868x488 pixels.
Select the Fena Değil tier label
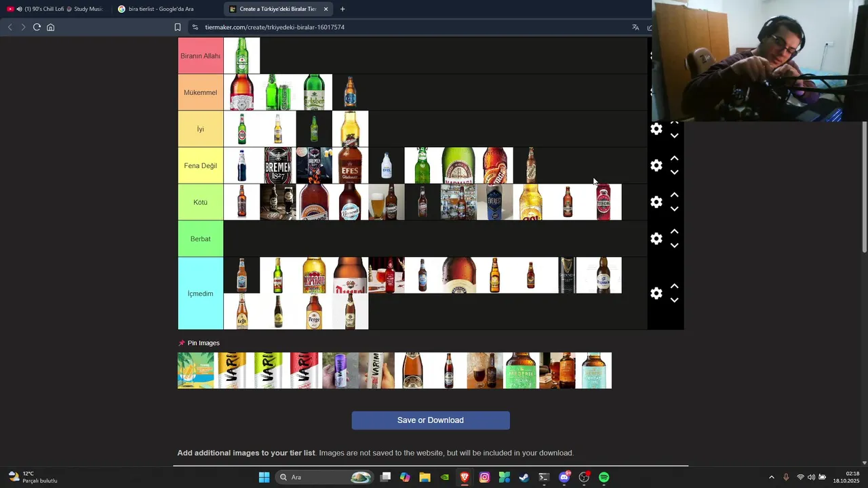point(201,165)
